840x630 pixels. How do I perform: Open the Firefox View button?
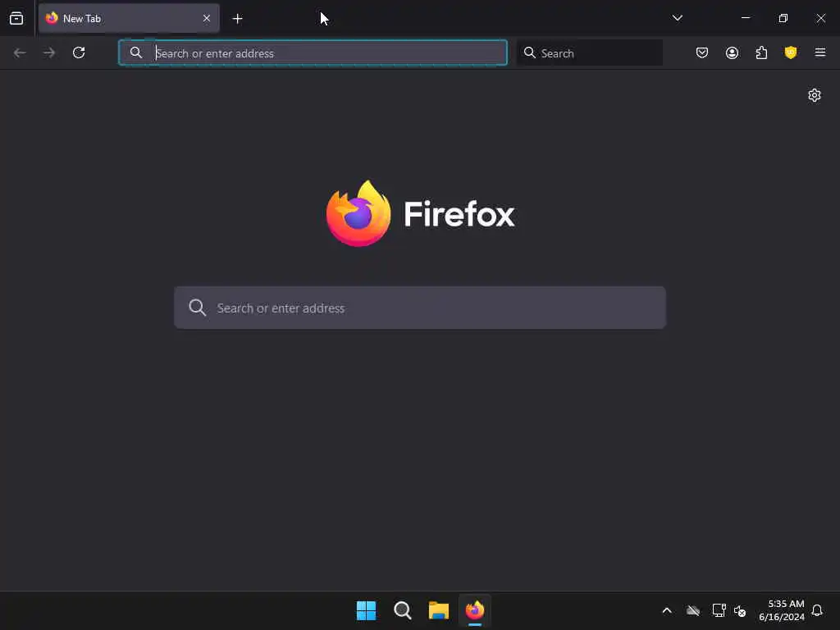click(x=16, y=19)
